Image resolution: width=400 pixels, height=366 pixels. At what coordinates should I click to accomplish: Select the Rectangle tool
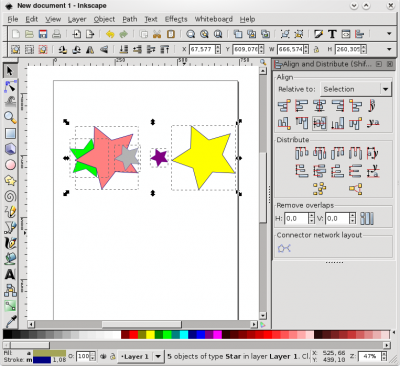(x=10, y=133)
